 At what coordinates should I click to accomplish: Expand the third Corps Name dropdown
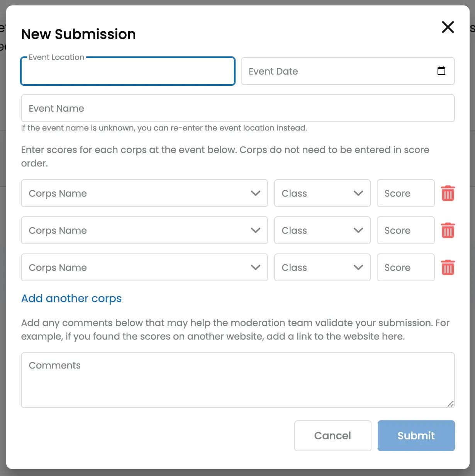pyautogui.click(x=144, y=267)
